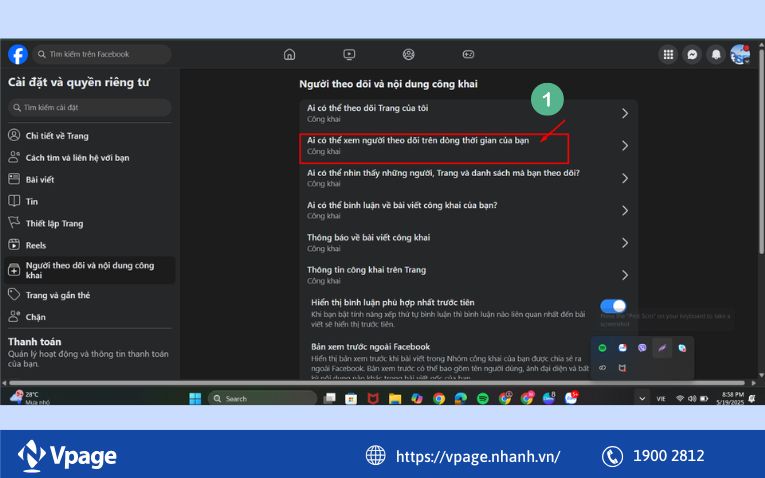Open Microsoft Edge from the taskbar
This screenshot has height=478, width=765.
click(461, 398)
